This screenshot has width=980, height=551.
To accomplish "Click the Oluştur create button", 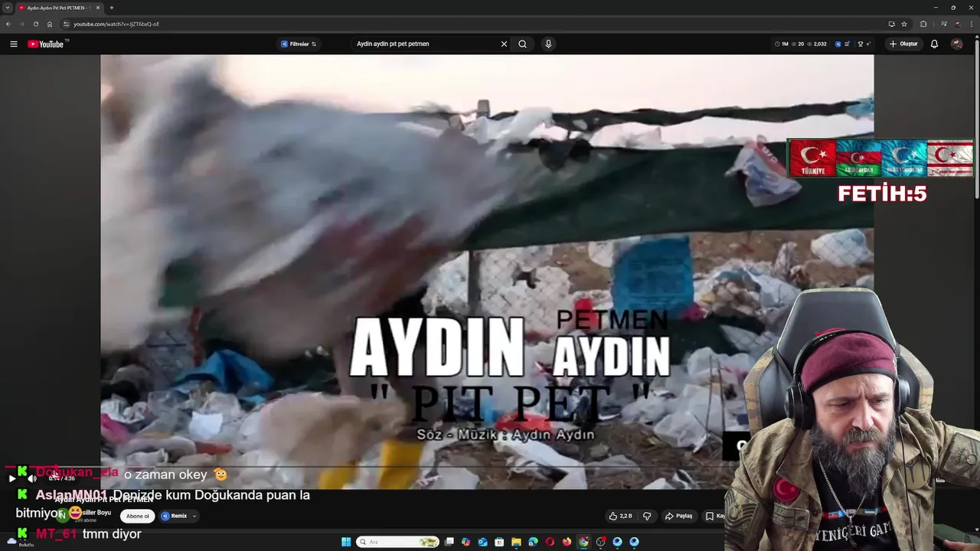I will 903,44.
